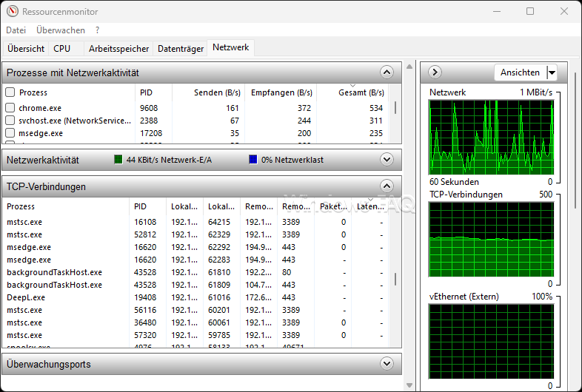Expand the Netzwerkaktivität section
Image resolution: width=582 pixels, height=392 pixels.
pos(387,160)
